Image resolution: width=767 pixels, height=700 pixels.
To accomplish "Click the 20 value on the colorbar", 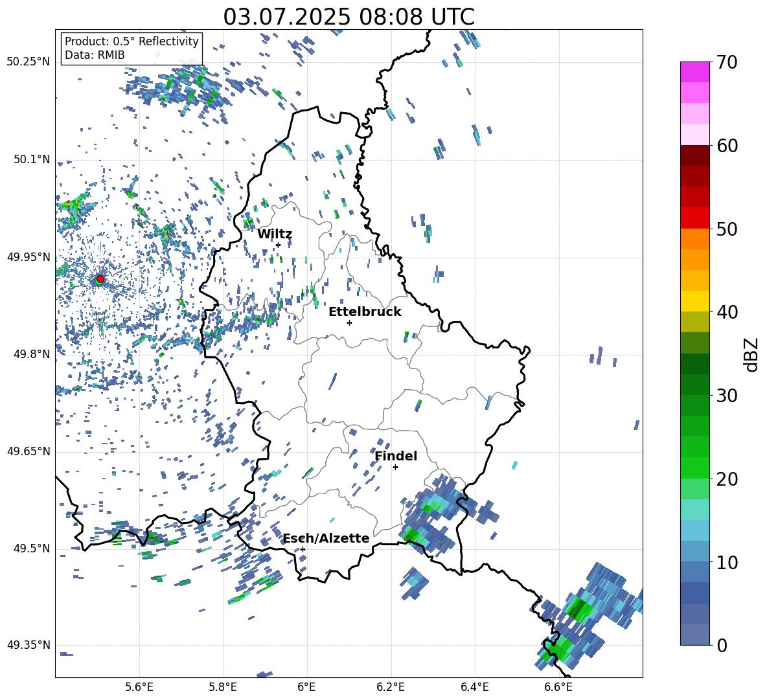I will point(727,479).
